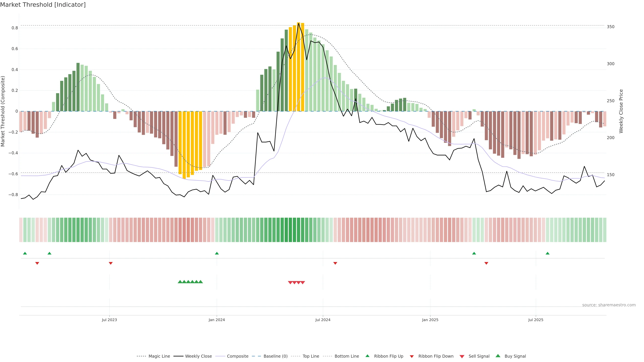Viewport: 644px width, 362px height.
Task: Click the source: sharemaestro.com text
Action: [x=609, y=305]
